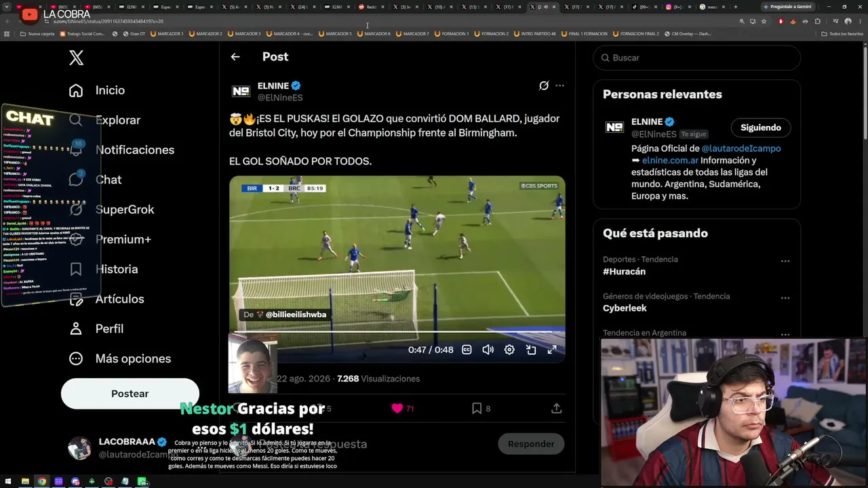Screen dimensions: 868x488
Task: Open the FORMACION 1 bookmark
Action: (x=451, y=34)
